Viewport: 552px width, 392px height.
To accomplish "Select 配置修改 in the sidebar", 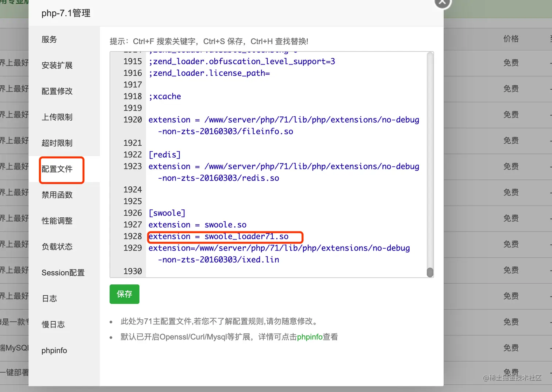I will 57,91.
